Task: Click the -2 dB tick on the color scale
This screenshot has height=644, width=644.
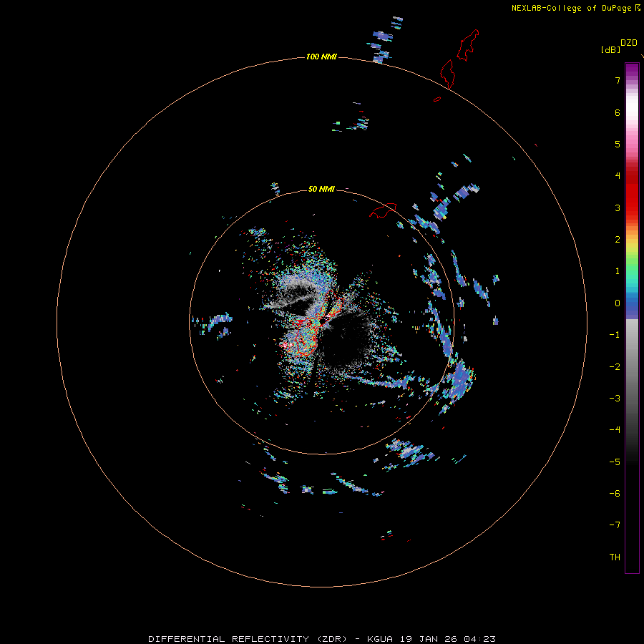Action: pos(615,367)
